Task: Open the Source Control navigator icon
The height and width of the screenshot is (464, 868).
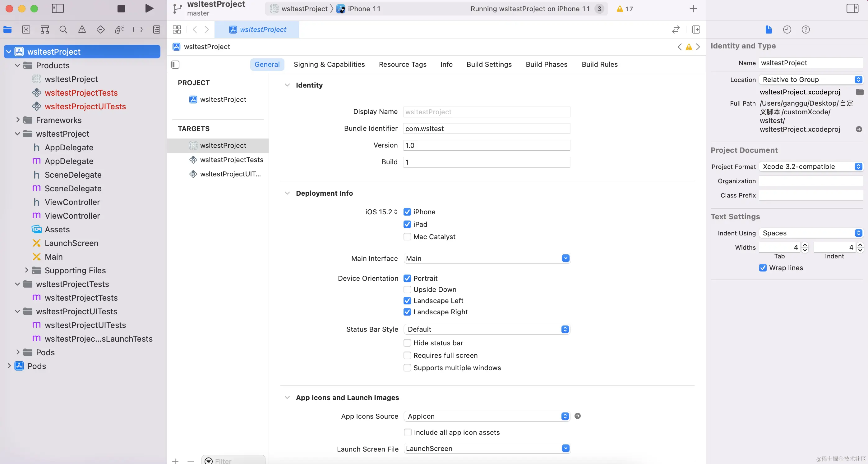Action: pyautogui.click(x=26, y=30)
